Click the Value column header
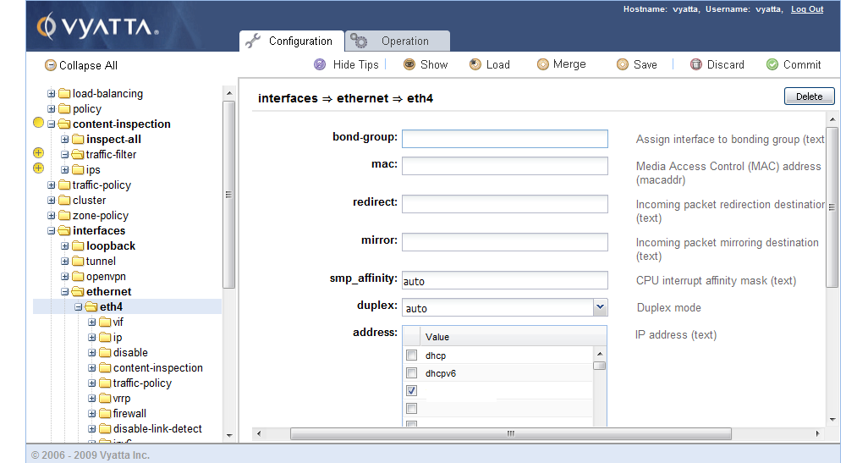This screenshot has height=463, width=868. click(x=514, y=337)
